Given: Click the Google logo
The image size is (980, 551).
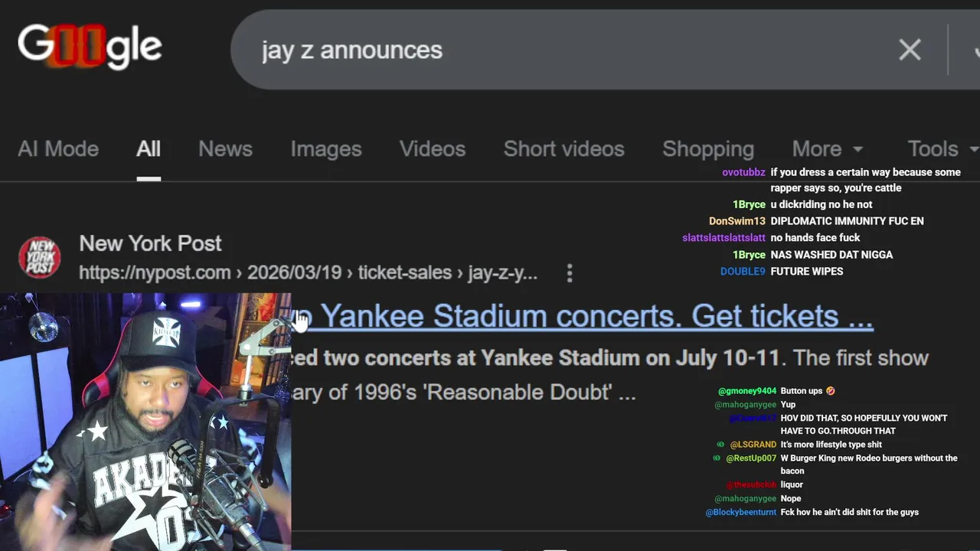Looking at the screenshot, I should point(90,47).
